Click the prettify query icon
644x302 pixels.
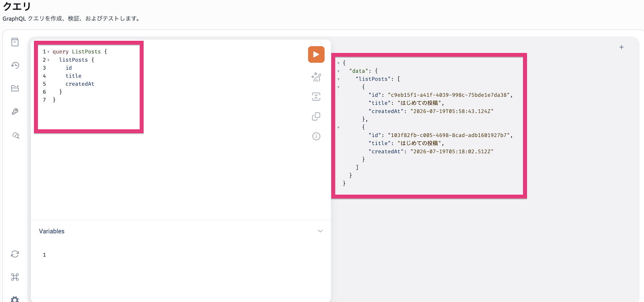coord(316,77)
